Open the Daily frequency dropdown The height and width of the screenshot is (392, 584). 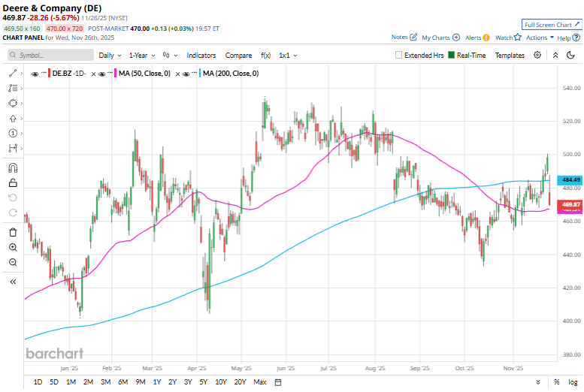point(110,55)
